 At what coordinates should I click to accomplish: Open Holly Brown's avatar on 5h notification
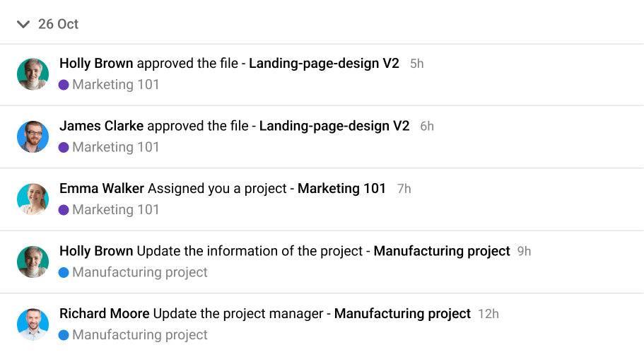point(33,74)
